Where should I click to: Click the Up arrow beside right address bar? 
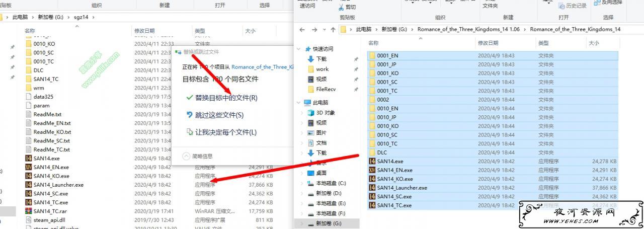click(x=333, y=29)
